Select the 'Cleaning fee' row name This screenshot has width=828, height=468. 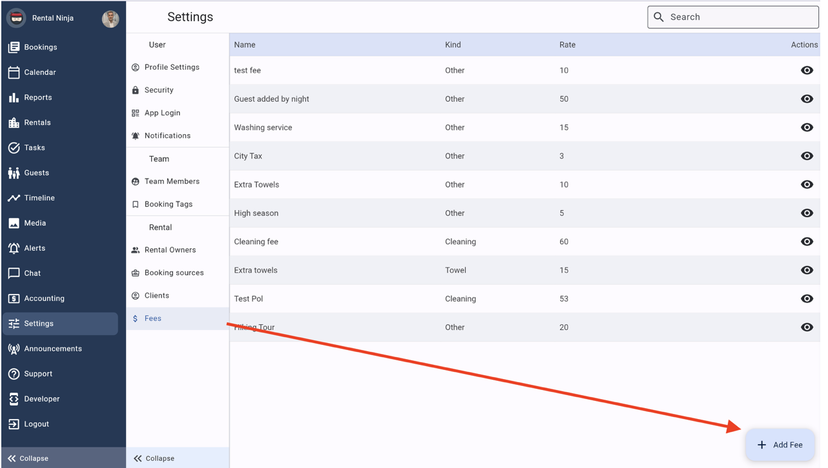256,241
